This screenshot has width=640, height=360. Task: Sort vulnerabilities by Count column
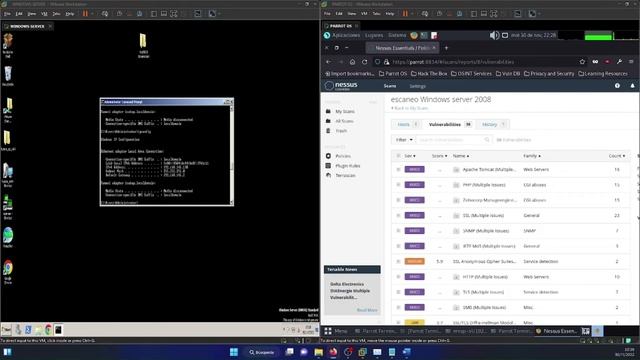coord(616,156)
